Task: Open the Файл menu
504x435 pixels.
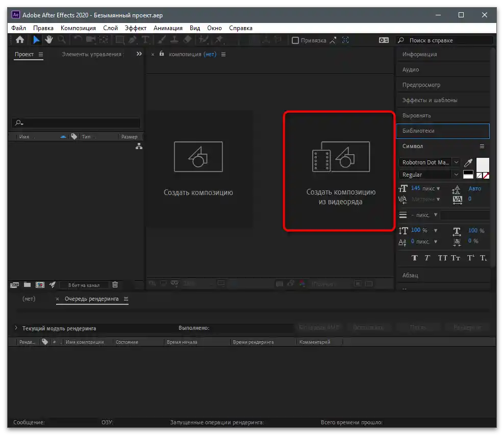Action: click(x=19, y=28)
